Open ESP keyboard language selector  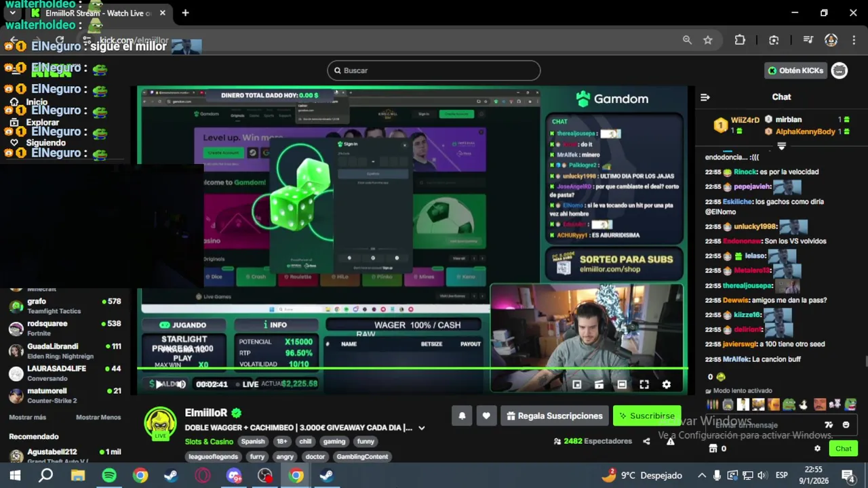(x=782, y=476)
